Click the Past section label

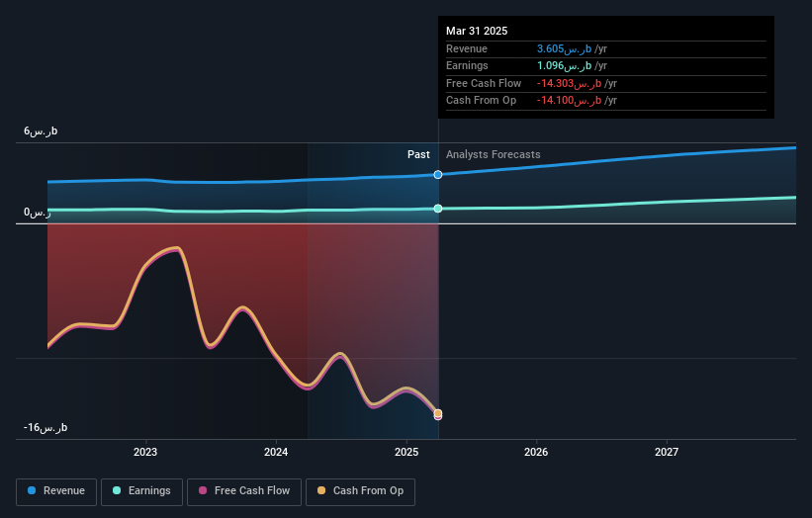(418, 155)
